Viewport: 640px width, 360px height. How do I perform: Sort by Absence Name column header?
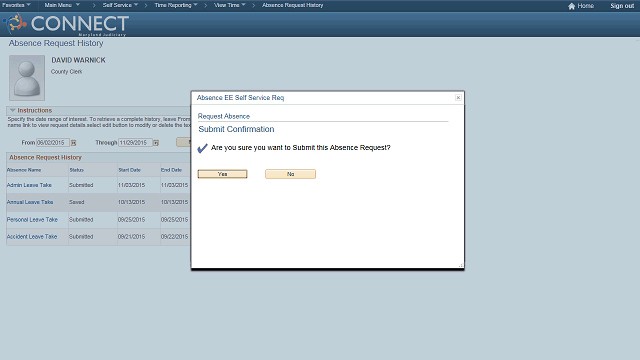(x=24, y=170)
